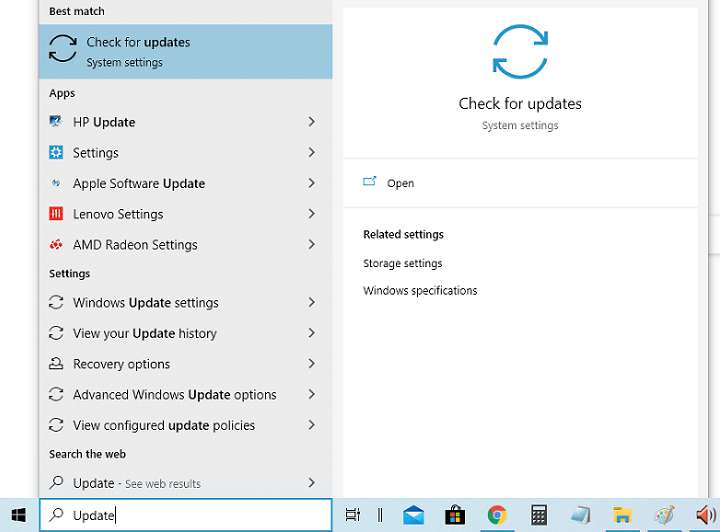Click Open in the preview pane
The width and height of the screenshot is (720, 532).
[400, 183]
